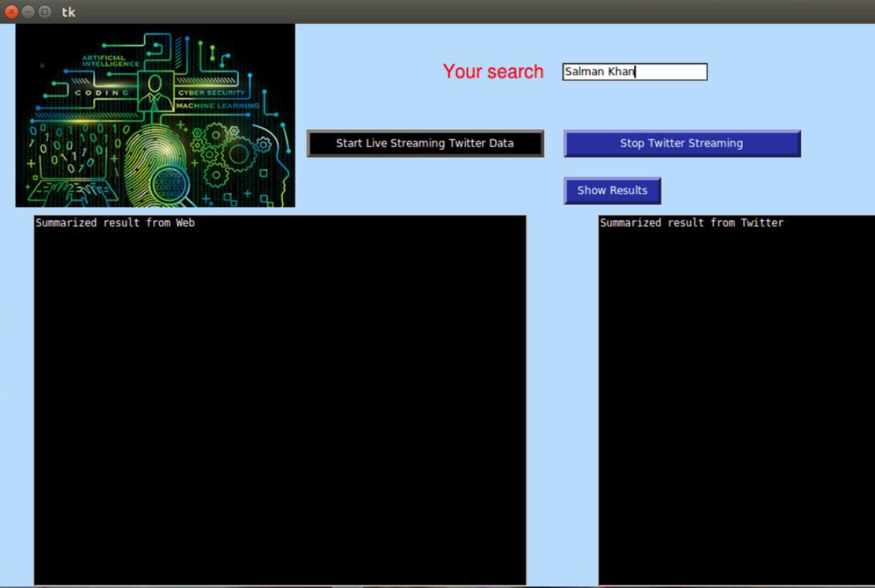Click the Artificial Intelligence text in banner
This screenshot has width=875, height=588.
(110, 61)
